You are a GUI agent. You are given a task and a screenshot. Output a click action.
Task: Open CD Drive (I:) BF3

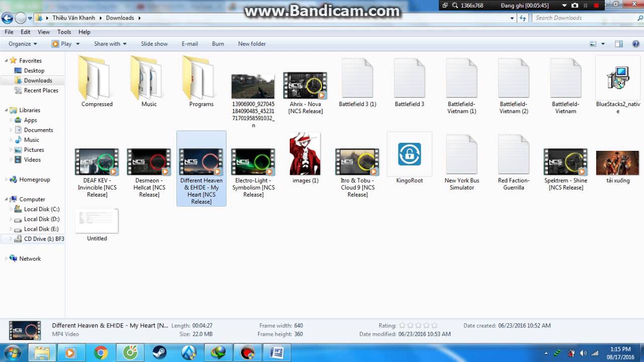click(x=44, y=239)
